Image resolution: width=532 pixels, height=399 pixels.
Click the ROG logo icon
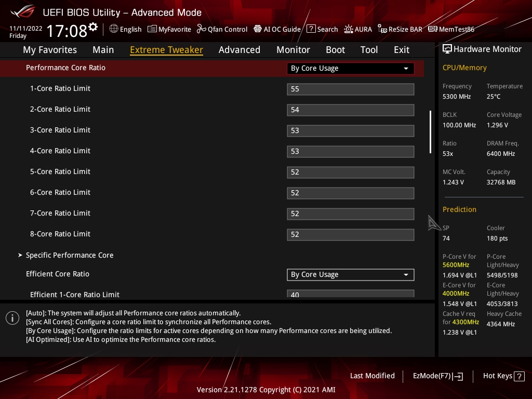22,12
